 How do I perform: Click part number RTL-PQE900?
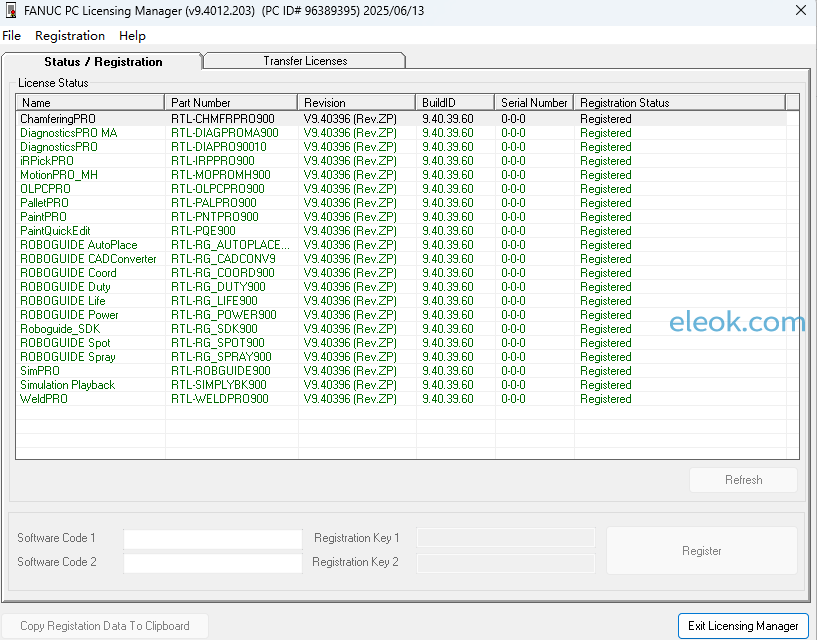click(x=203, y=231)
